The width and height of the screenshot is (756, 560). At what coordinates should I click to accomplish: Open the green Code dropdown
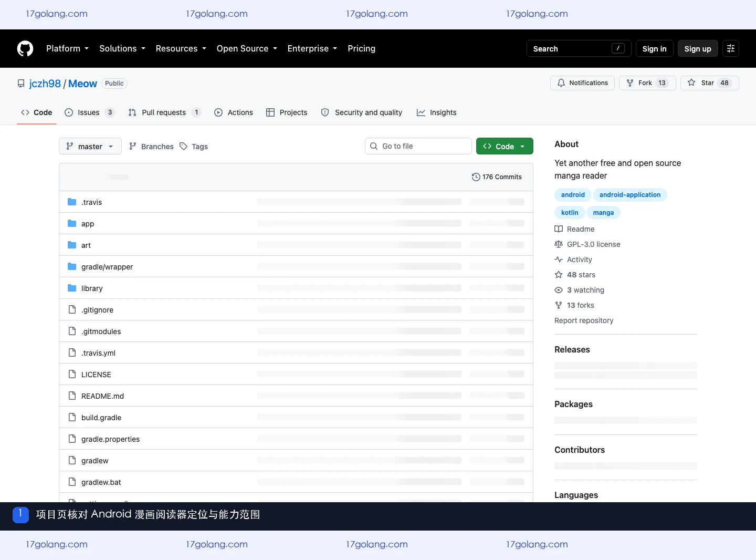(505, 146)
